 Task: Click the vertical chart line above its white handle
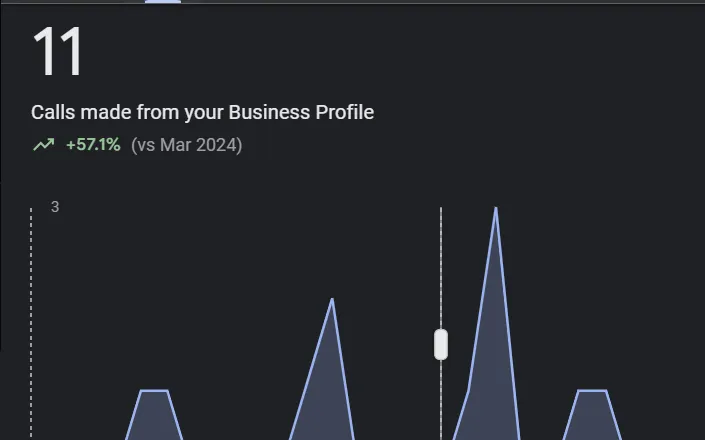(x=441, y=268)
